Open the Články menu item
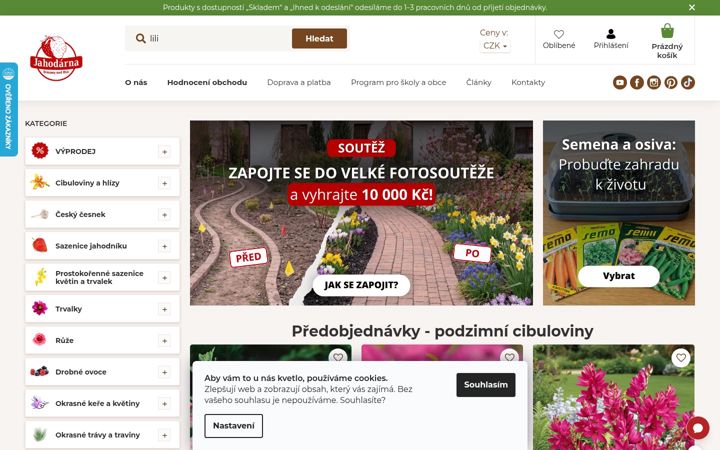 478,83
